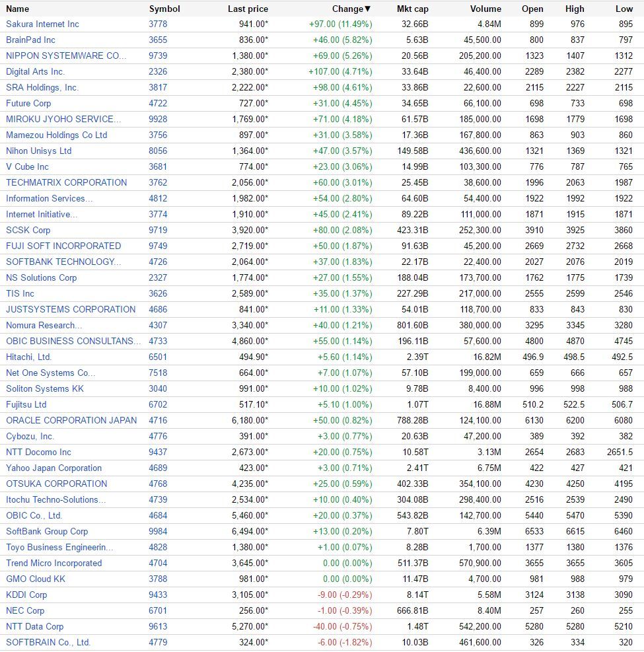
Task: Sort by the Change column header
Action: [x=351, y=9]
